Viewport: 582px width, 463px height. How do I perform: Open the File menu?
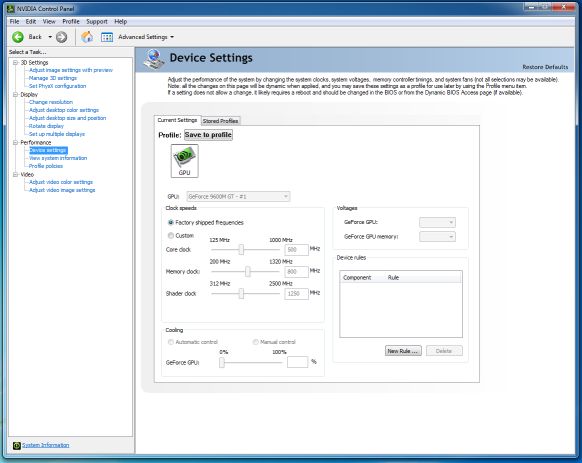click(14, 22)
